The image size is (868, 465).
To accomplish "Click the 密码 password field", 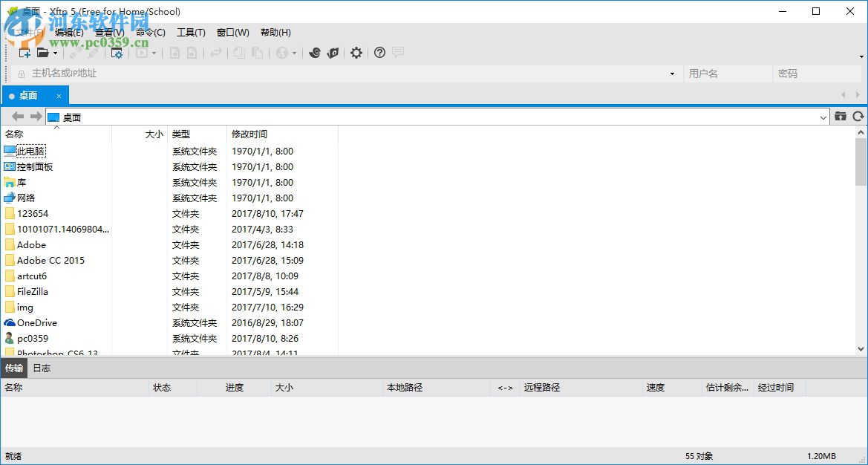I will click(817, 74).
